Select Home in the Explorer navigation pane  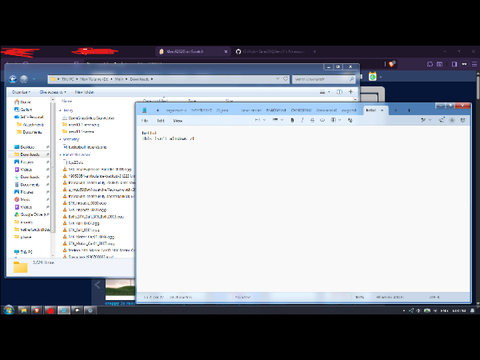[x=23, y=102]
